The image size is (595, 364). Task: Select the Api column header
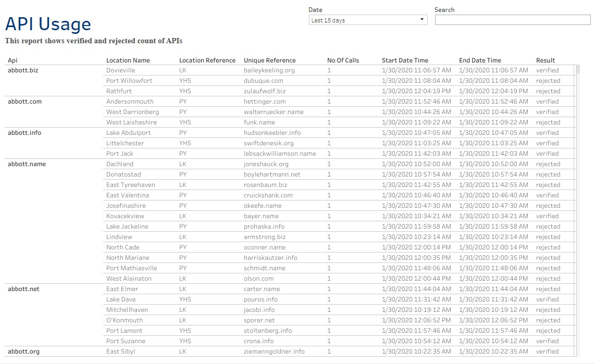(x=13, y=60)
